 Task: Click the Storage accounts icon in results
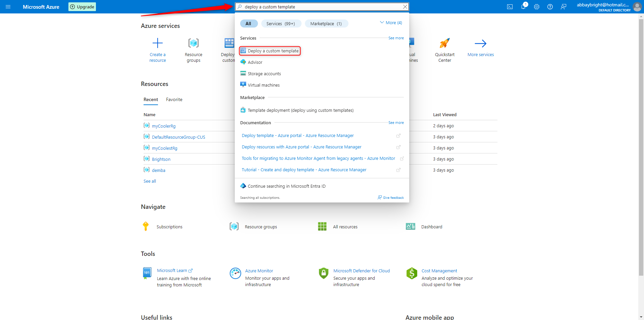243,74
